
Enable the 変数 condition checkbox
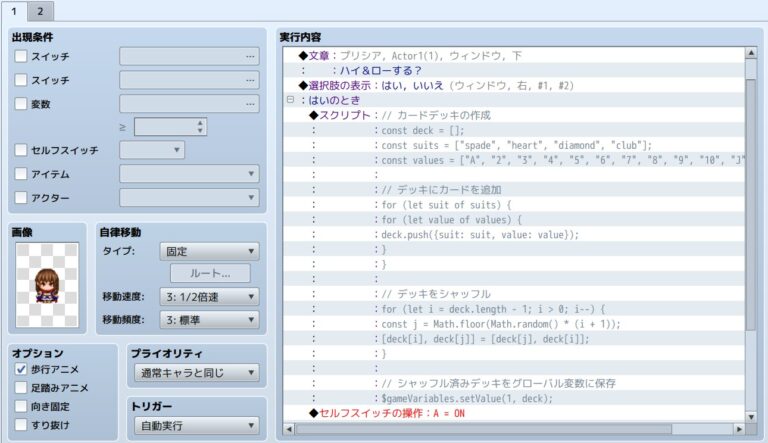(x=21, y=103)
